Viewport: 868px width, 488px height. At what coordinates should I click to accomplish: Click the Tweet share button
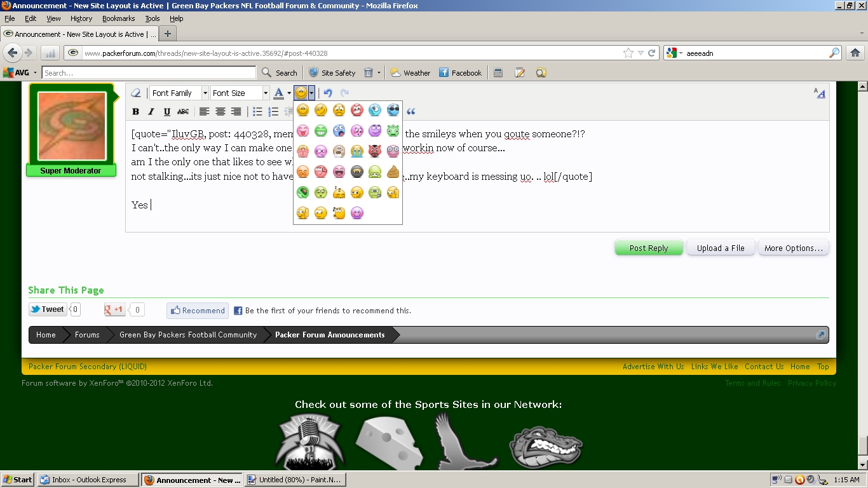48,309
